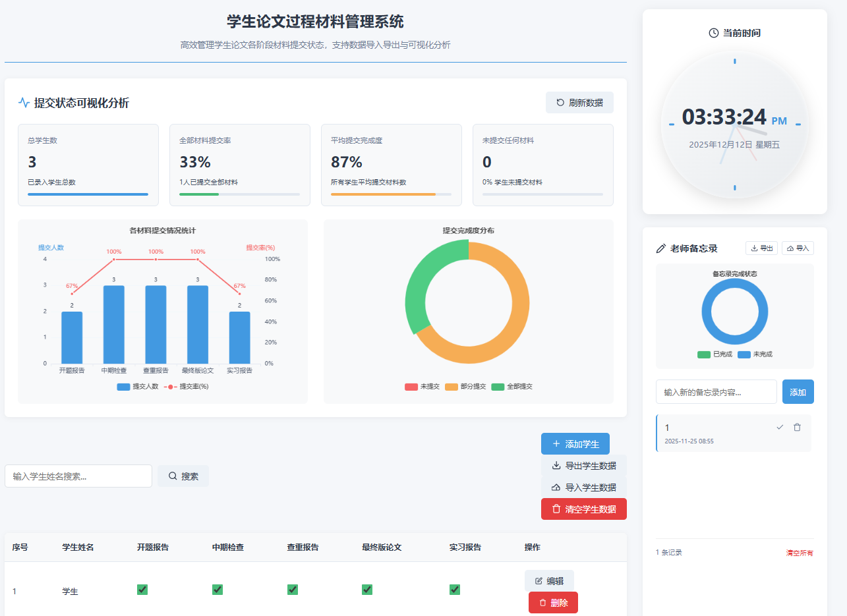Toggle the 部分提交 legend swatch in donut chart
The width and height of the screenshot is (847, 616).
pyautogui.click(x=452, y=387)
